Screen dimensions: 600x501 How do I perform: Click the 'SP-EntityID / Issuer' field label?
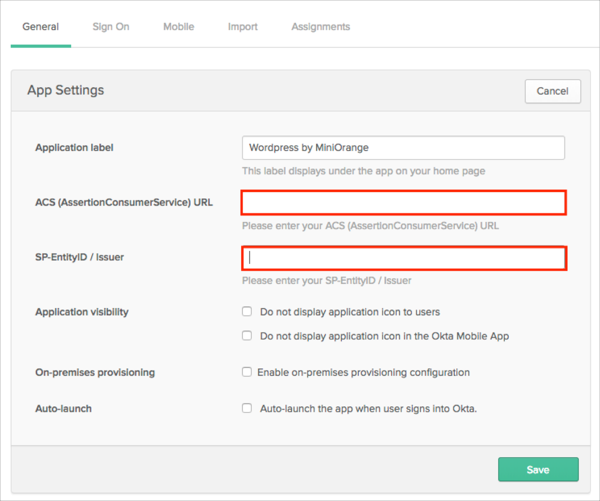coord(86,257)
